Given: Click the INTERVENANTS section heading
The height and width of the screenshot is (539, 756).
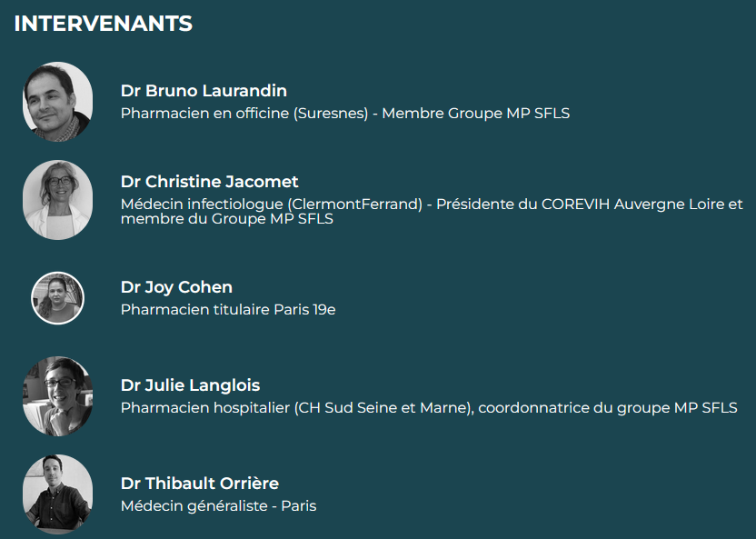Looking at the screenshot, I should click(x=104, y=24).
